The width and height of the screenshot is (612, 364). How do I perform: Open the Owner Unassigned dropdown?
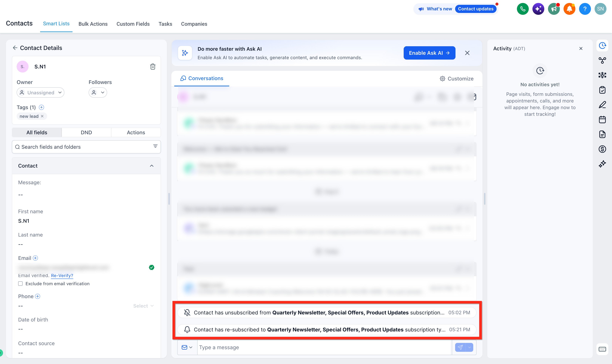pyautogui.click(x=41, y=92)
